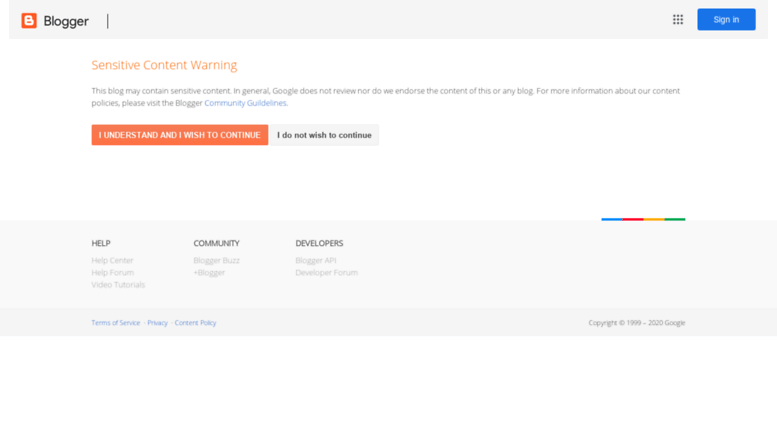The width and height of the screenshot is (777, 423).
Task: Open the Blogger Buzz link
Action: pos(217,261)
